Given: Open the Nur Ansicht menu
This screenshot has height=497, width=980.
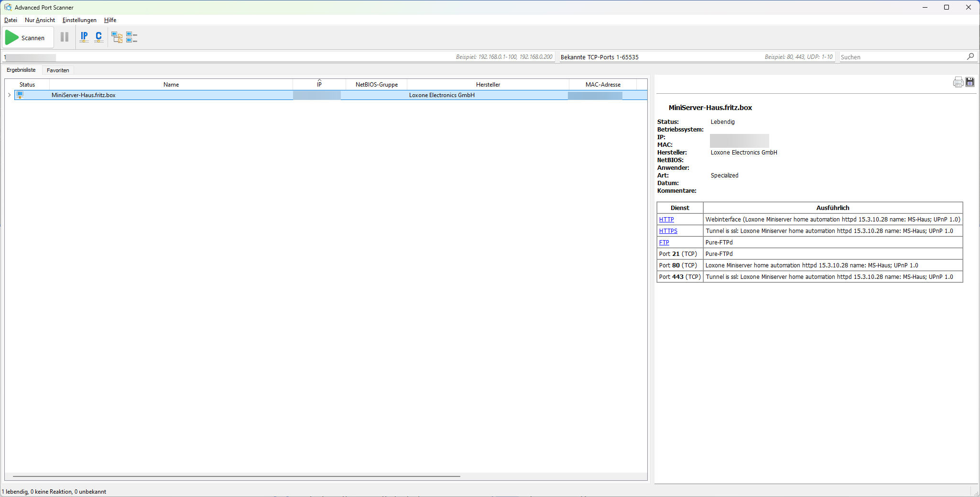Looking at the screenshot, I should click(40, 20).
